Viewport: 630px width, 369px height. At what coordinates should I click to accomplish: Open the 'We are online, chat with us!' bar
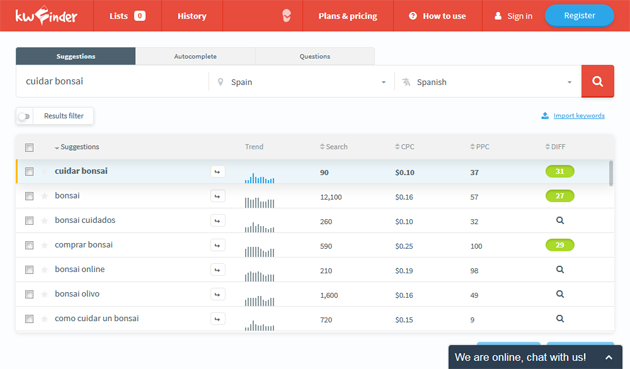pos(535,357)
